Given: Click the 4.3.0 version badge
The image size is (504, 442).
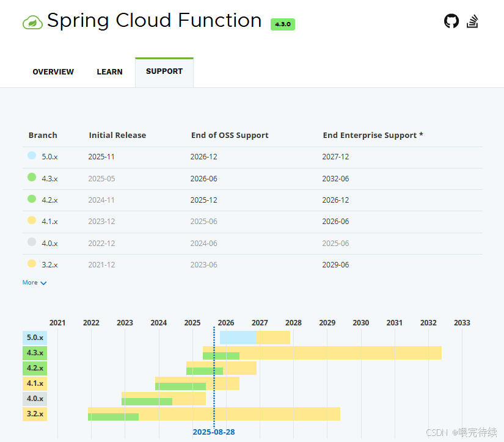Looking at the screenshot, I should pos(283,24).
